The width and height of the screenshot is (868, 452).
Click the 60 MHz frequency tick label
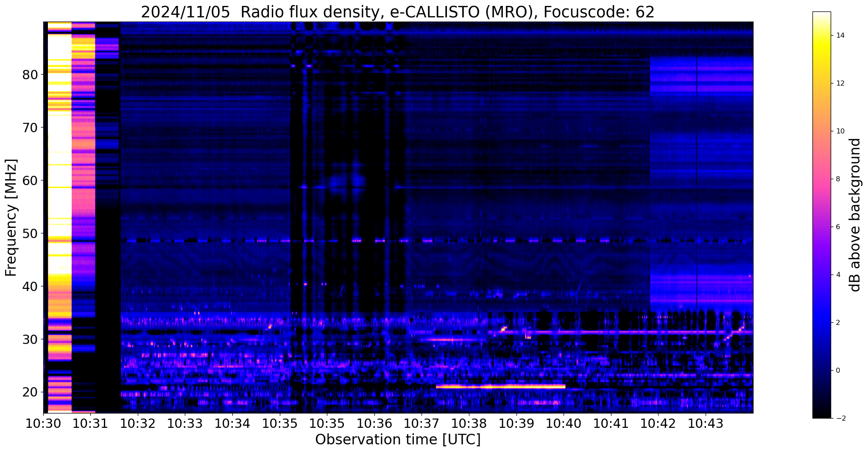click(30, 180)
